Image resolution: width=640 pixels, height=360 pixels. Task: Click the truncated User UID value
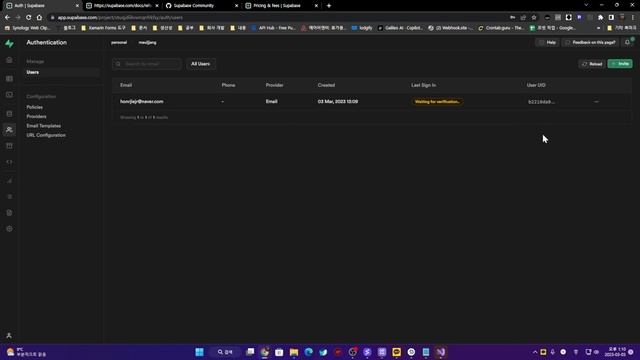[x=541, y=102]
